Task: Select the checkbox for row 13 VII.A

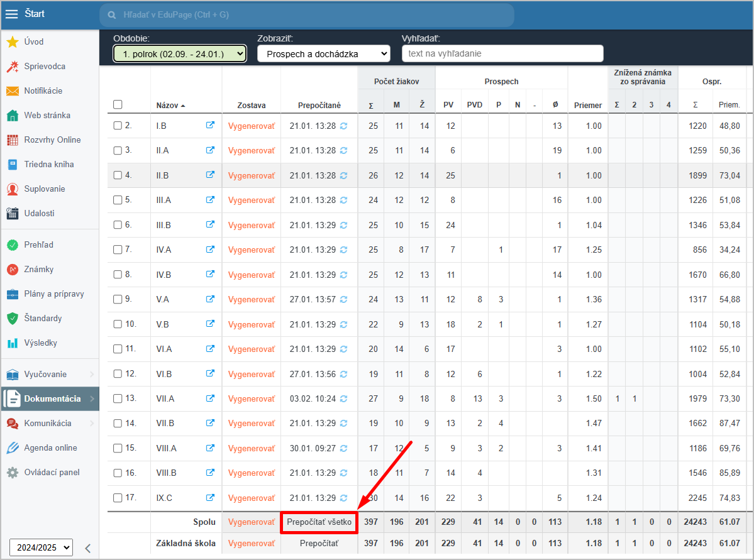Action: click(118, 398)
